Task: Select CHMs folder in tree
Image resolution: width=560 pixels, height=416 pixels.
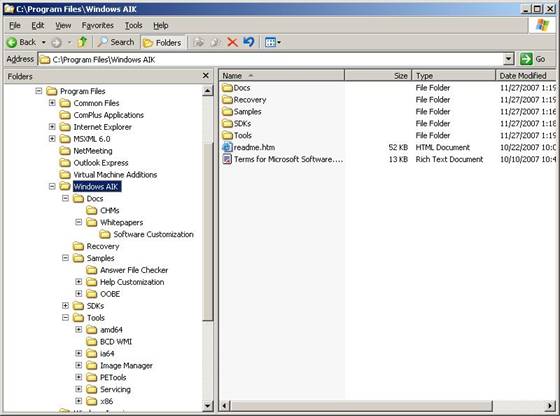Action: pos(110,210)
